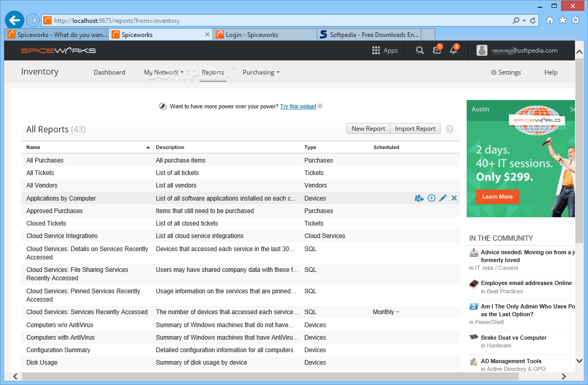This screenshot has width=588, height=385.
Task: Click the Spiceworks search magnifier icon
Action: click(420, 51)
